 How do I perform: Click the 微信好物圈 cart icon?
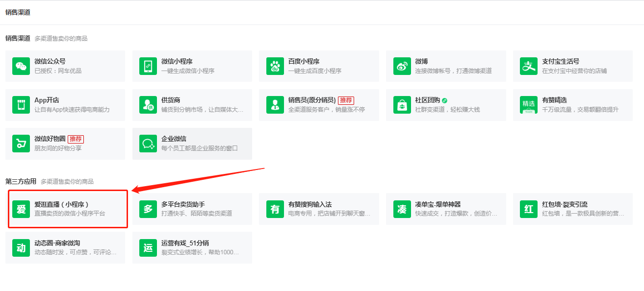coord(21,144)
